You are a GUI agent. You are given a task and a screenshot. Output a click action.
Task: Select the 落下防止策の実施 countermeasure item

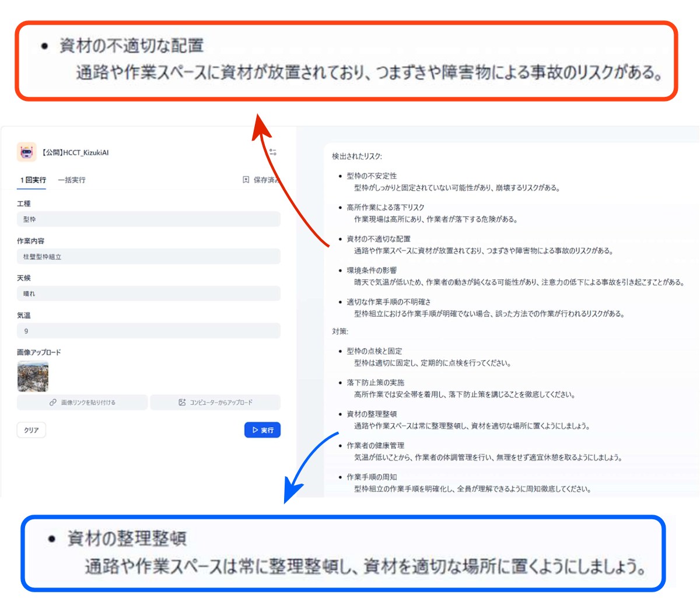pyautogui.click(x=375, y=383)
